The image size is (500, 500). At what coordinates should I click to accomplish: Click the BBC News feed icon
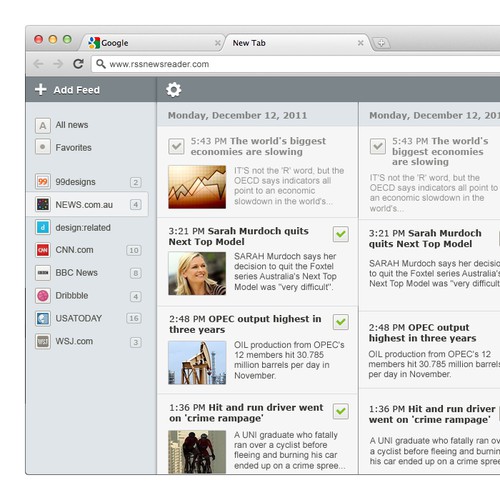[43, 273]
